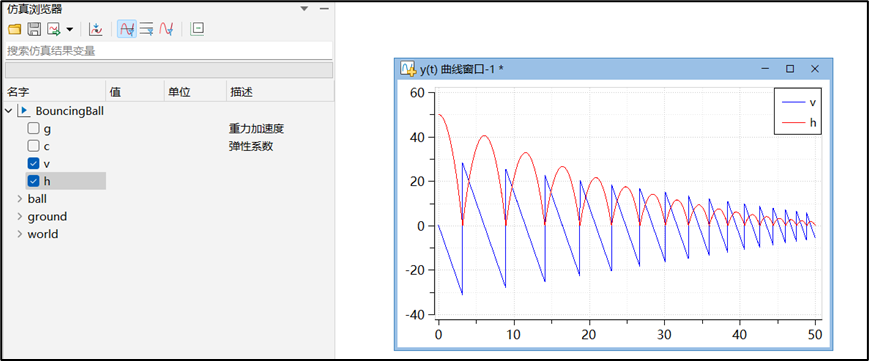Select the ball component row
This screenshot has width=869, height=361.
(37, 199)
